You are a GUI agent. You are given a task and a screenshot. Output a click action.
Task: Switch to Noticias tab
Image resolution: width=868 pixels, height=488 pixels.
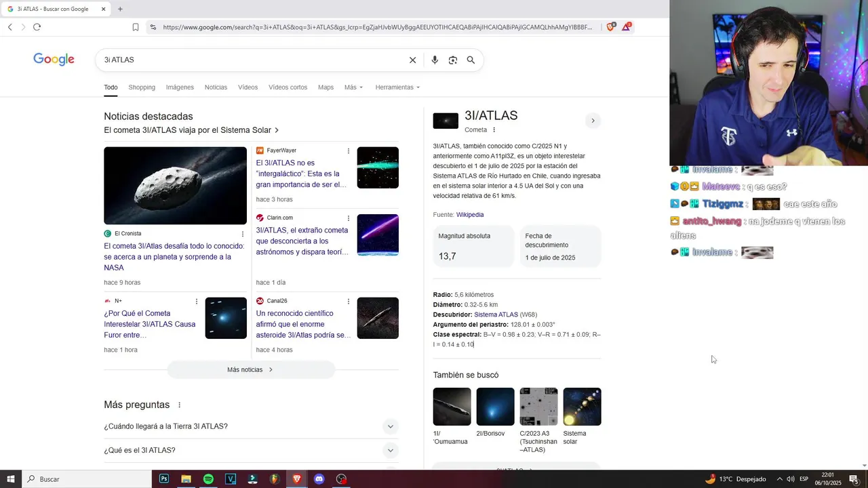(216, 87)
